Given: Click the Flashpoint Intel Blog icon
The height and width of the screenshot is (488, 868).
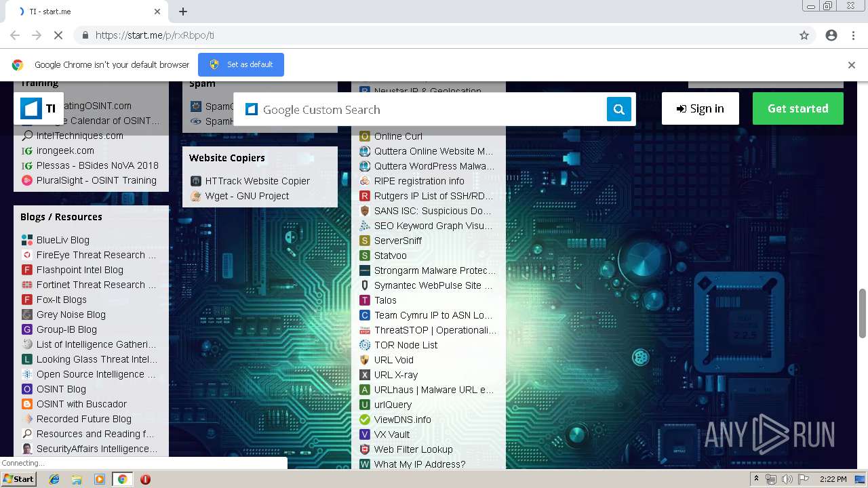Looking at the screenshot, I should coord(27,270).
